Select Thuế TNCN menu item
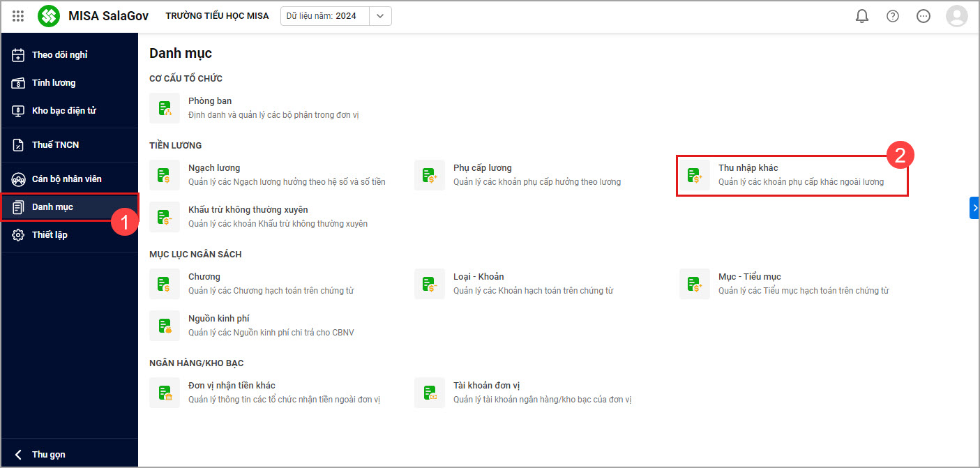This screenshot has width=980, height=468. pos(56,145)
